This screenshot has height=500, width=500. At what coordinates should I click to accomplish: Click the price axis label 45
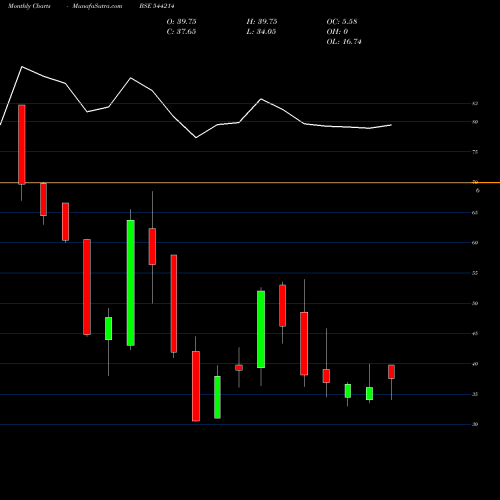pyautogui.click(x=475, y=334)
